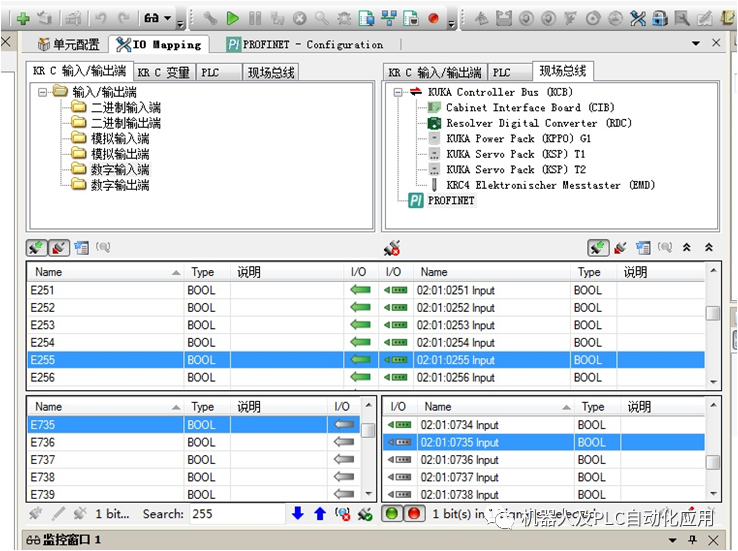Click the upper right table vertical scrollbar
738x551 pixels.
point(712,330)
